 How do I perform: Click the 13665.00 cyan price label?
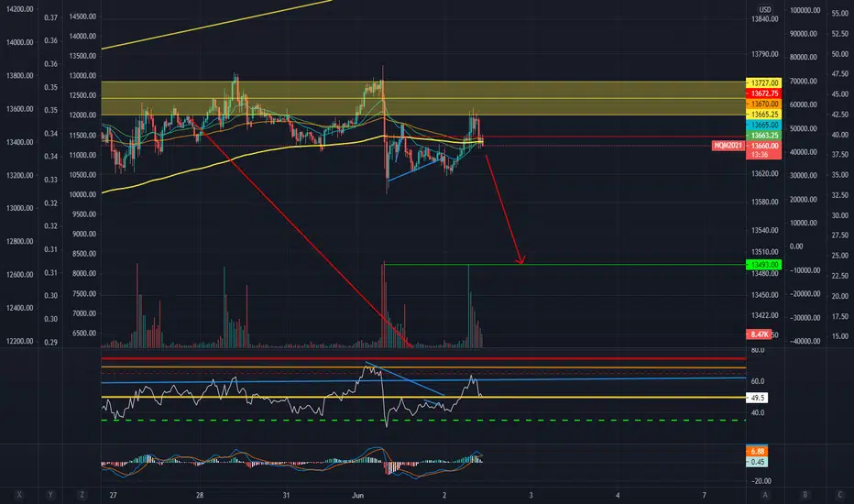763,125
